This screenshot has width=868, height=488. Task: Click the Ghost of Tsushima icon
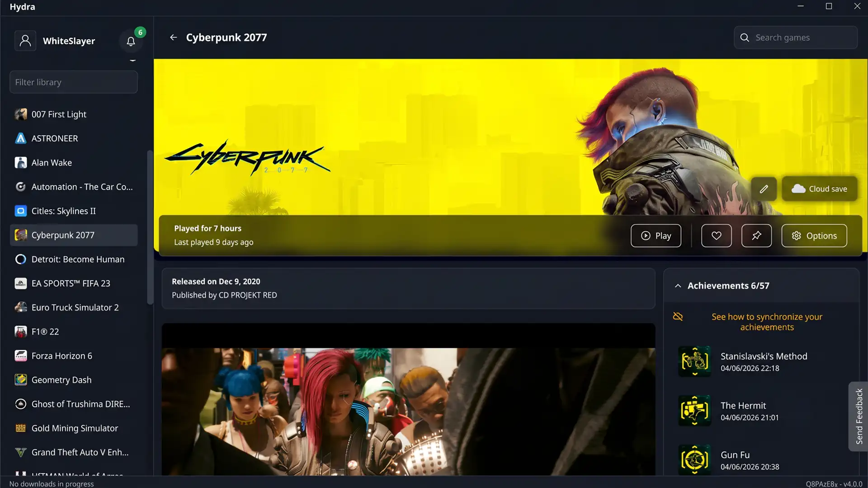[x=21, y=404]
